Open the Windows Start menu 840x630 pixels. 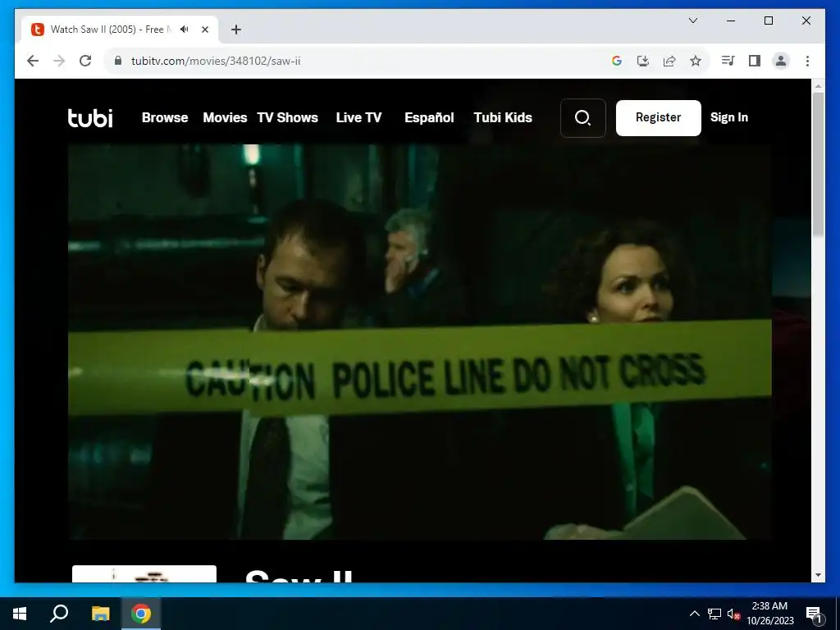(20, 614)
